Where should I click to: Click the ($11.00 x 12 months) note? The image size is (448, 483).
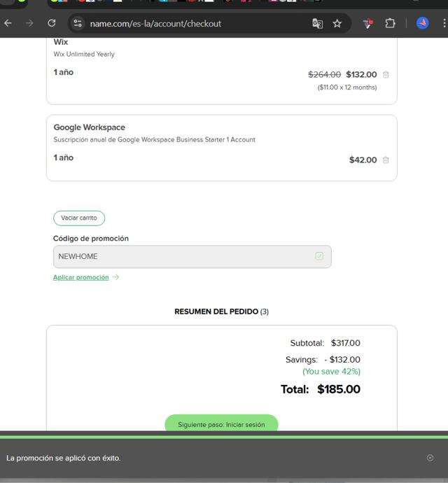347,87
